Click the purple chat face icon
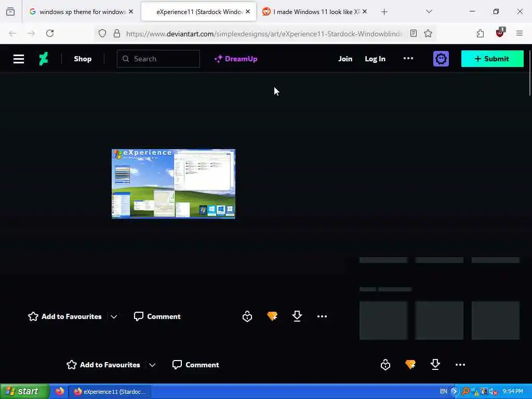 pos(441,59)
